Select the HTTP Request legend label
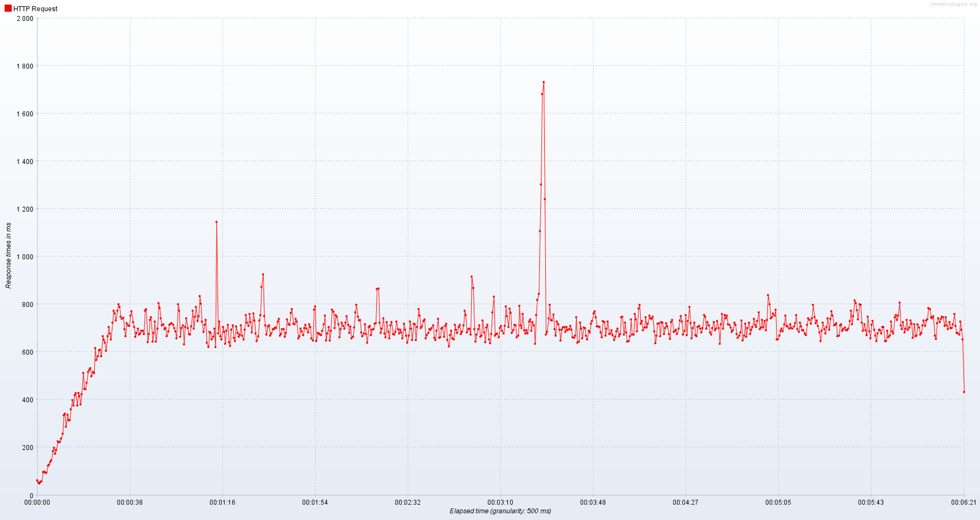980x520 pixels. 36,9
